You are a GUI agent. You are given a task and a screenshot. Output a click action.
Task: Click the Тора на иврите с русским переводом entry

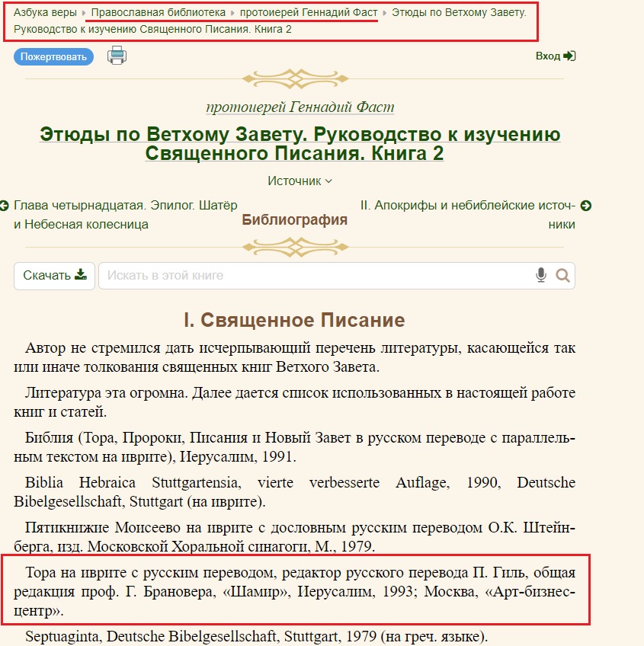(294, 591)
